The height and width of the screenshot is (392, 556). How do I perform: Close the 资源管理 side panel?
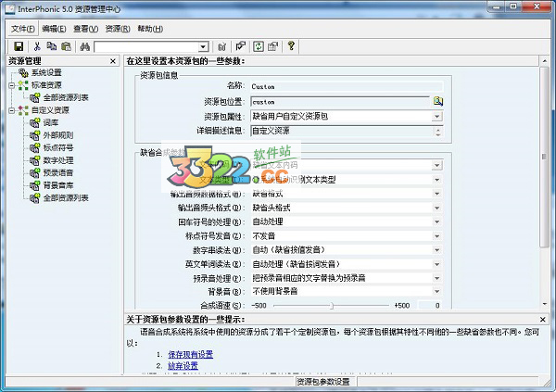113,61
